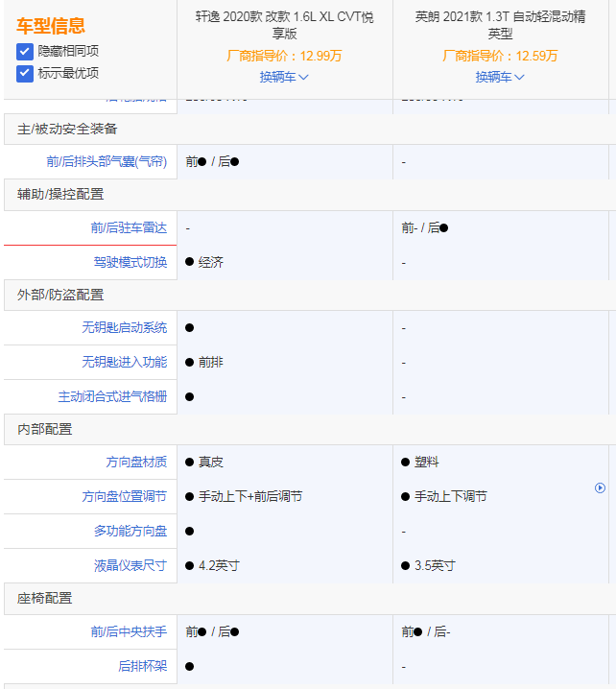The height and width of the screenshot is (689, 616).
Task: Toggle the 隐藏相同项 checkbox
Action: click(25, 51)
